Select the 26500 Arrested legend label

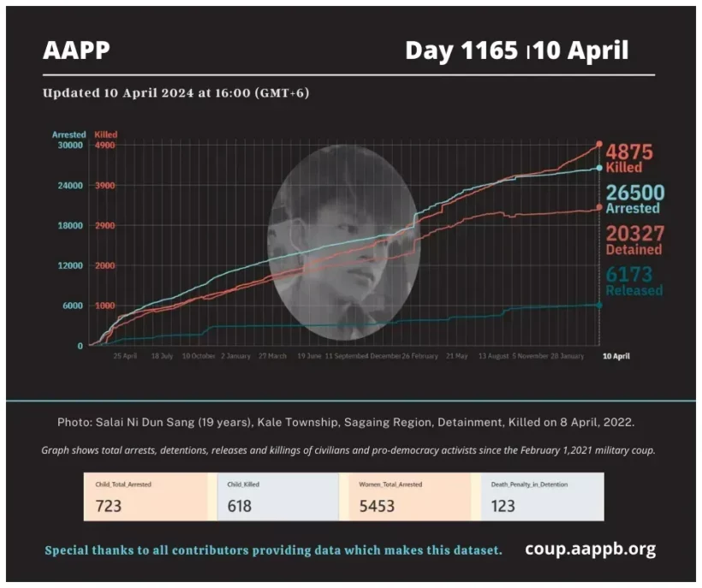[x=634, y=199]
